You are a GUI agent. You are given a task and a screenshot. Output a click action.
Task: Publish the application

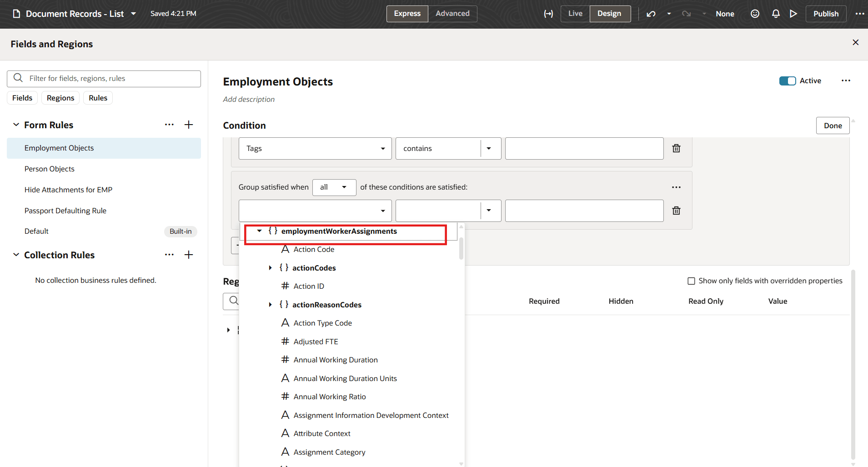826,14
